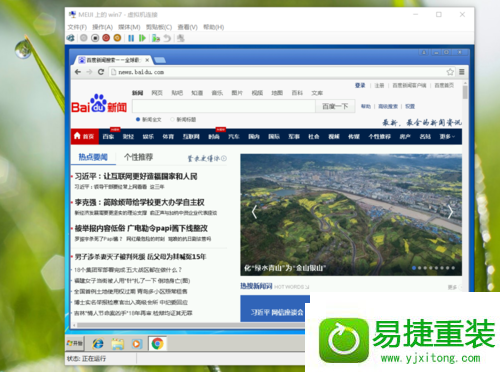500x372 pixels.
Task: Open Windows Explorer from taskbar
Action: point(117,344)
